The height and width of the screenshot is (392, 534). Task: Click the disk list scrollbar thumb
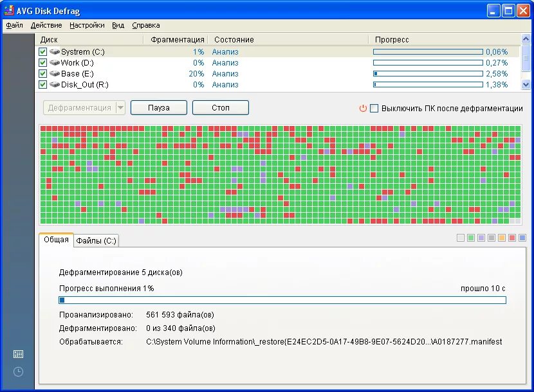point(526,58)
